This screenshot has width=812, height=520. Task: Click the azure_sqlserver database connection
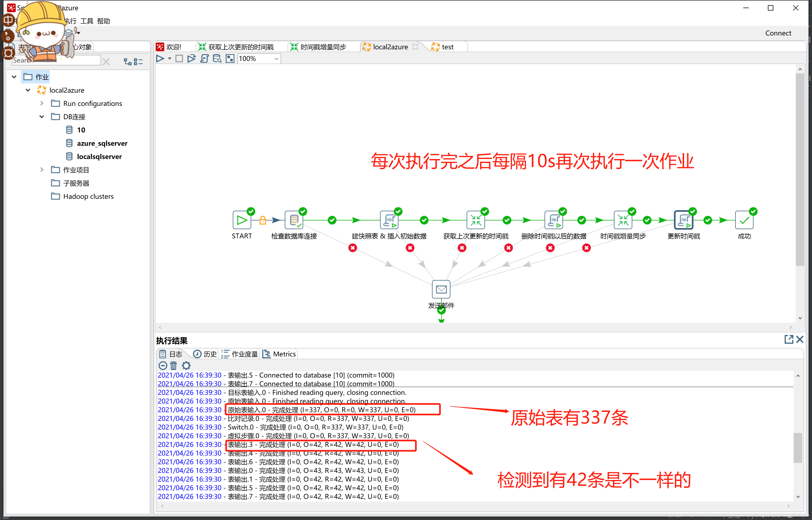(x=102, y=143)
